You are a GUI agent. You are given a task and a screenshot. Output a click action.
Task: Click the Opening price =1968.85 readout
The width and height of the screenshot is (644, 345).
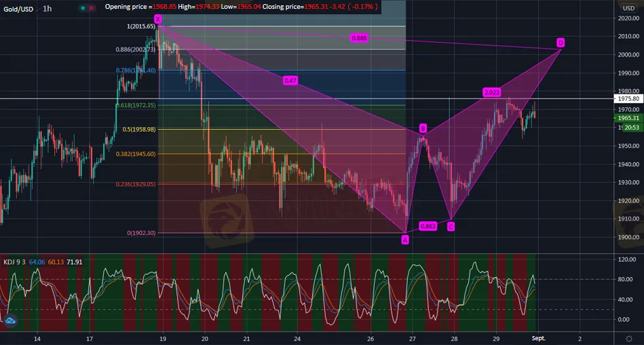(140, 7)
